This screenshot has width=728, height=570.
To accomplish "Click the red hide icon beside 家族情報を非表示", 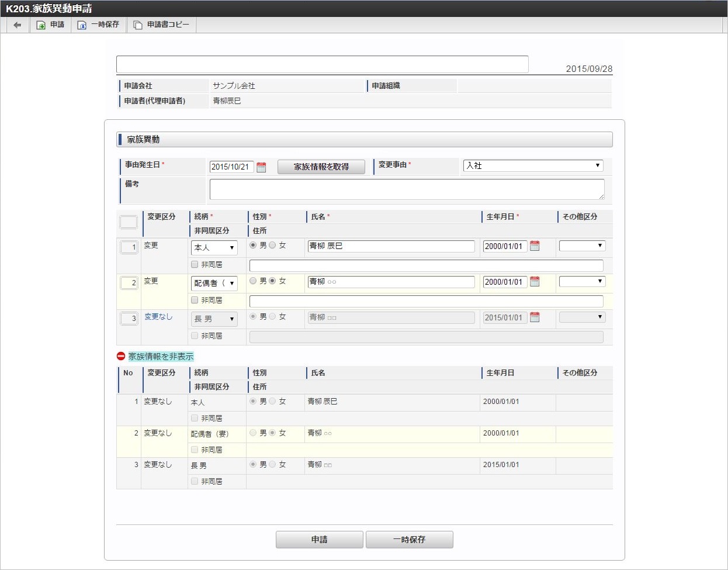I will (x=121, y=356).
